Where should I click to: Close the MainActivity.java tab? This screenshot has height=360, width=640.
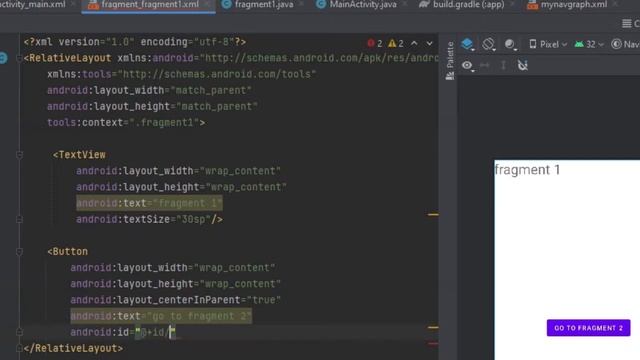(x=405, y=5)
